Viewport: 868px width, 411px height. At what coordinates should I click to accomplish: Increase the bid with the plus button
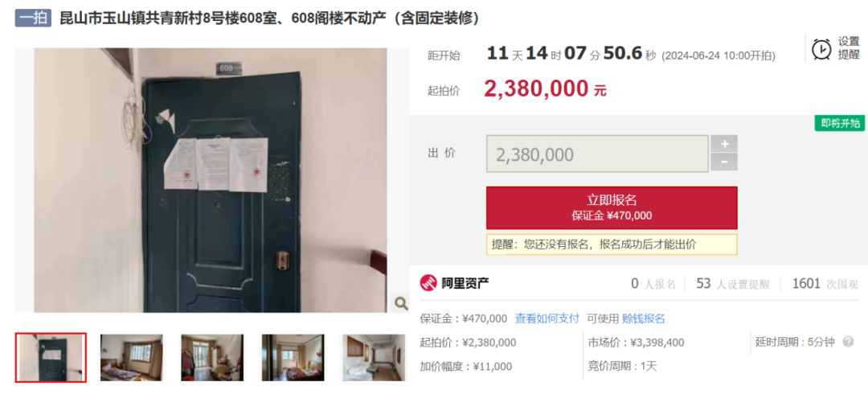click(724, 144)
